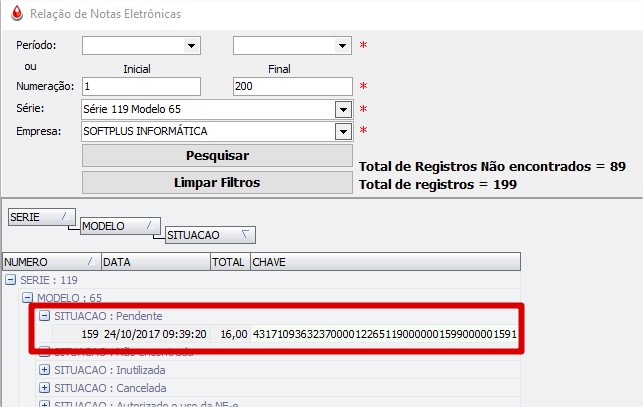Click the Relação de Notas Eletrônicas title
This screenshot has width=643, height=407.
click(x=105, y=14)
